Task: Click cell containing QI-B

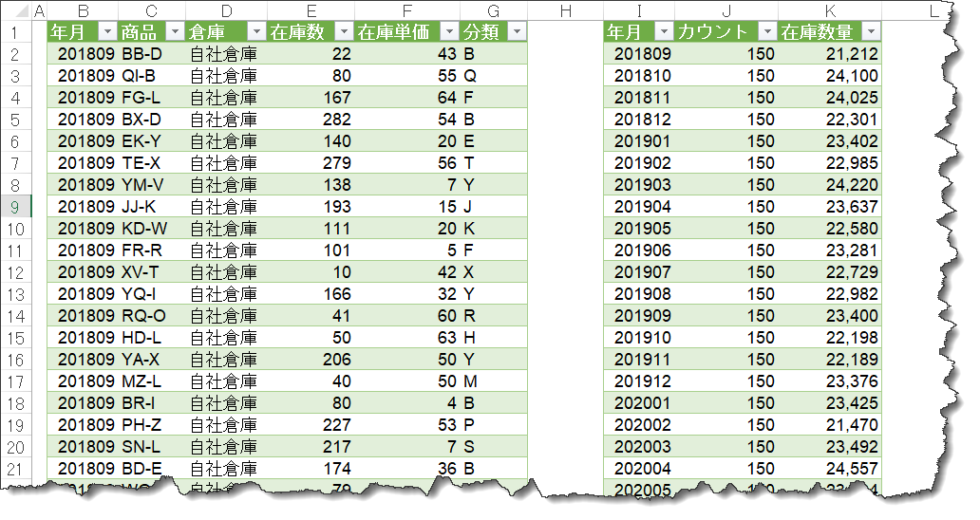Action: click(x=151, y=76)
